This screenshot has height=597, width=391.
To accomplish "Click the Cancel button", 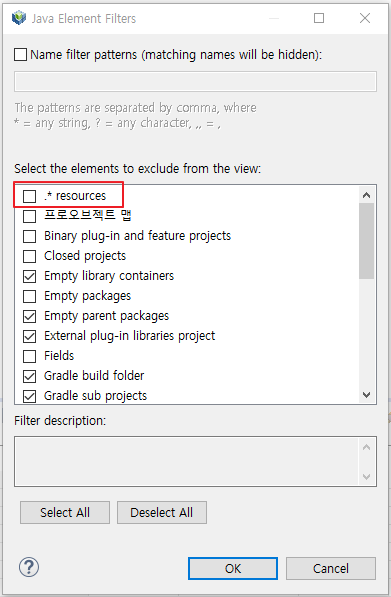I will pyautogui.click(x=331, y=568).
